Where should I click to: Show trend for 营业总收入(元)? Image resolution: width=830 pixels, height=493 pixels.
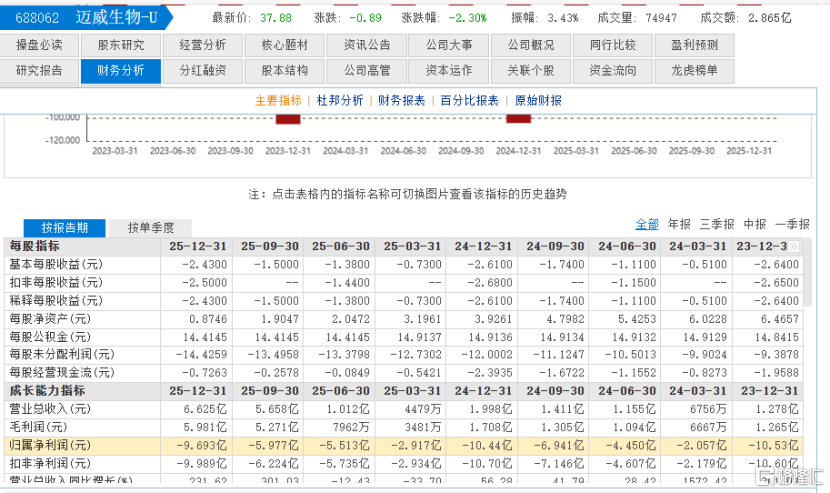(50, 409)
